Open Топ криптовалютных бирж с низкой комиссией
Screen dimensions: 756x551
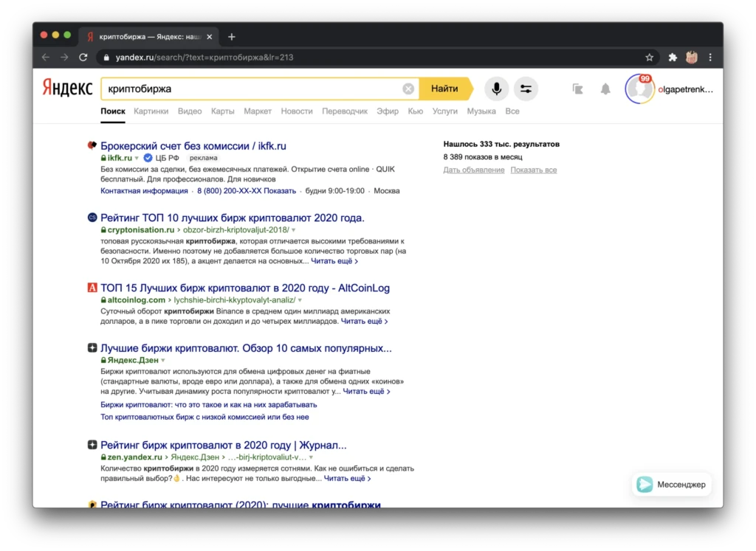[x=205, y=417]
